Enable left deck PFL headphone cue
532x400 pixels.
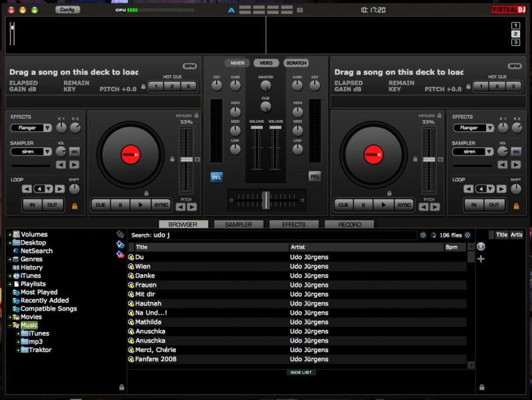pyautogui.click(x=217, y=177)
